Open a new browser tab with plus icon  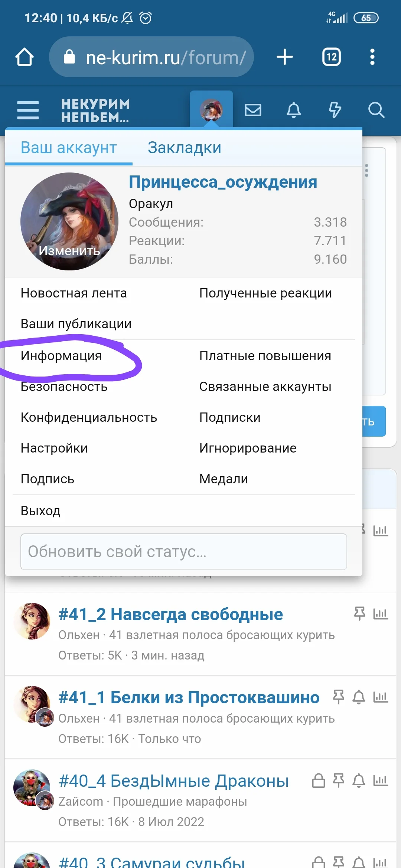[x=285, y=57]
